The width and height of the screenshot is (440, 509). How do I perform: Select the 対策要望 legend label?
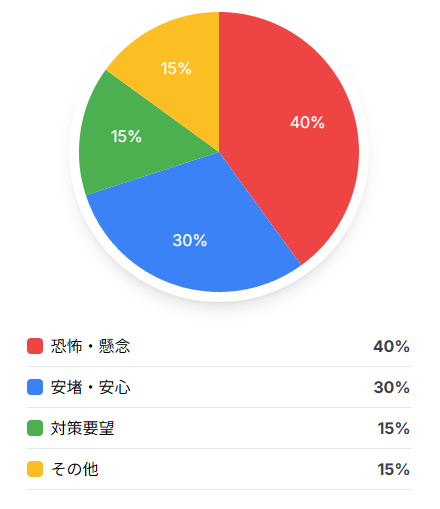(82, 428)
